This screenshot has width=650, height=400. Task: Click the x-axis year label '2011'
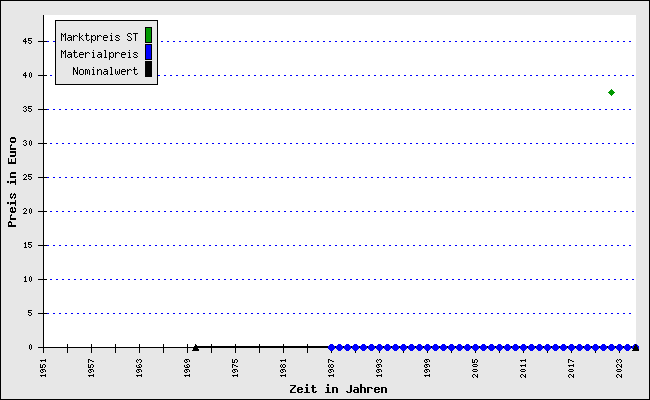point(524,368)
